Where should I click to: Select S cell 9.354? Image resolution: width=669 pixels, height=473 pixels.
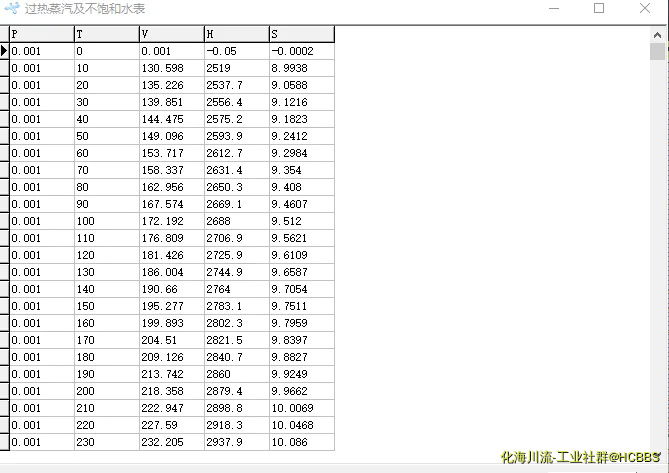tap(302, 170)
